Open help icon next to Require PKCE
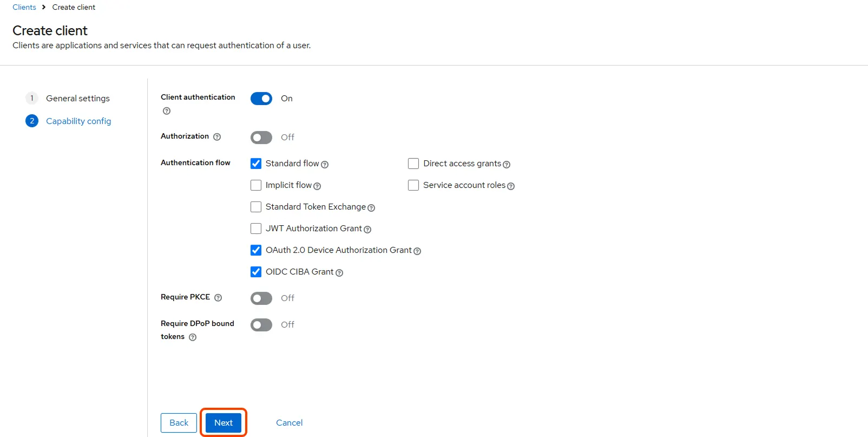The width and height of the screenshot is (868, 437). pyautogui.click(x=218, y=298)
